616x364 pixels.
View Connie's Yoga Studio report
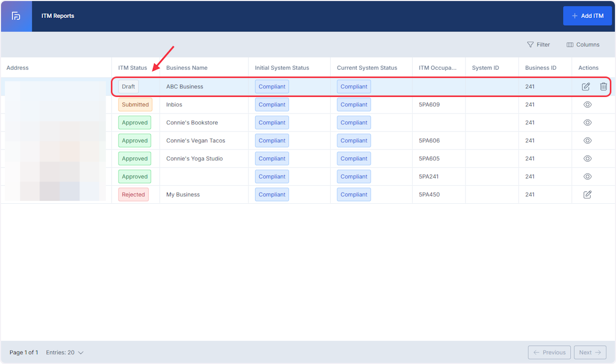(588, 159)
